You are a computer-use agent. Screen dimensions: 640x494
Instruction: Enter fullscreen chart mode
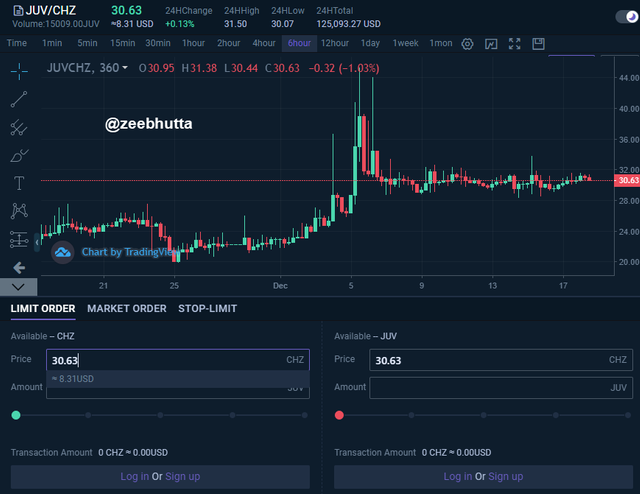[x=515, y=44]
